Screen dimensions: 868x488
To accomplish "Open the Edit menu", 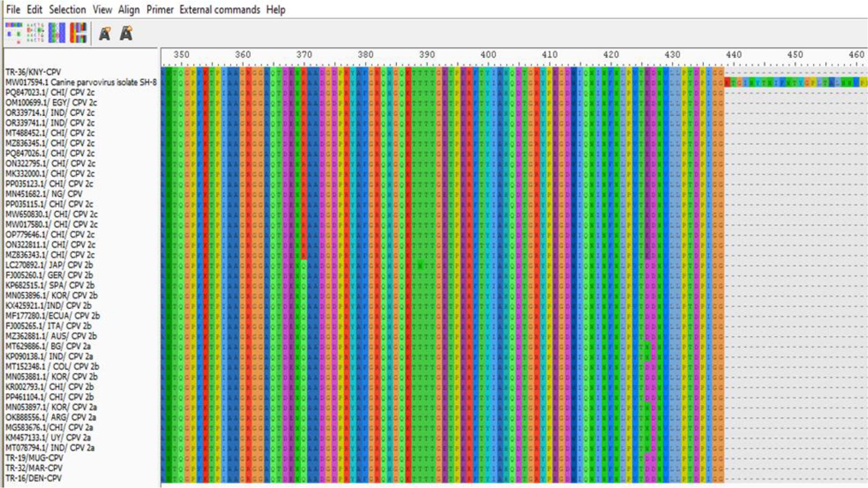I will 34,10.
